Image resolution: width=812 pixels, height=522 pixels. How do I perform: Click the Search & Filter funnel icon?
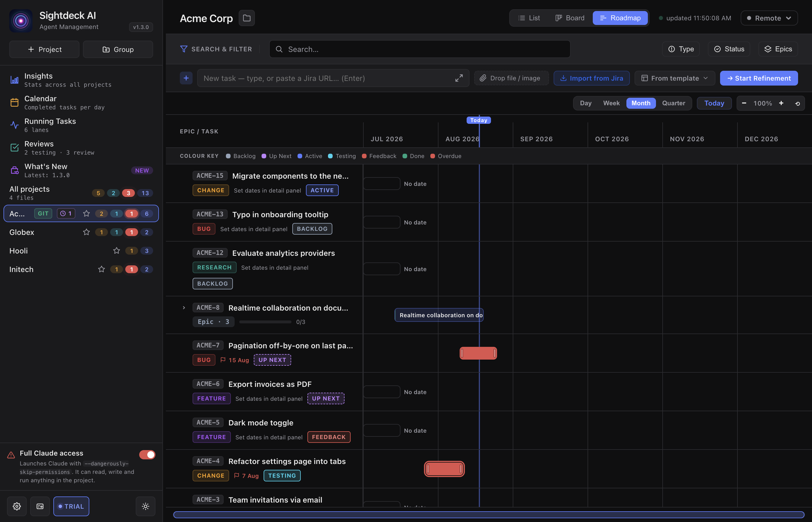pos(184,49)
